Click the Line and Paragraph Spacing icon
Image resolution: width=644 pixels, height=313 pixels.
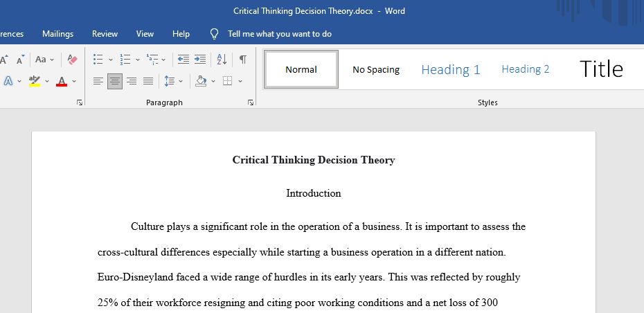[169, 81]
